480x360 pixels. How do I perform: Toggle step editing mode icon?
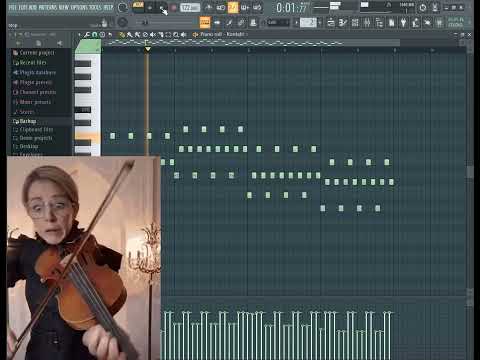pos(229,22)
